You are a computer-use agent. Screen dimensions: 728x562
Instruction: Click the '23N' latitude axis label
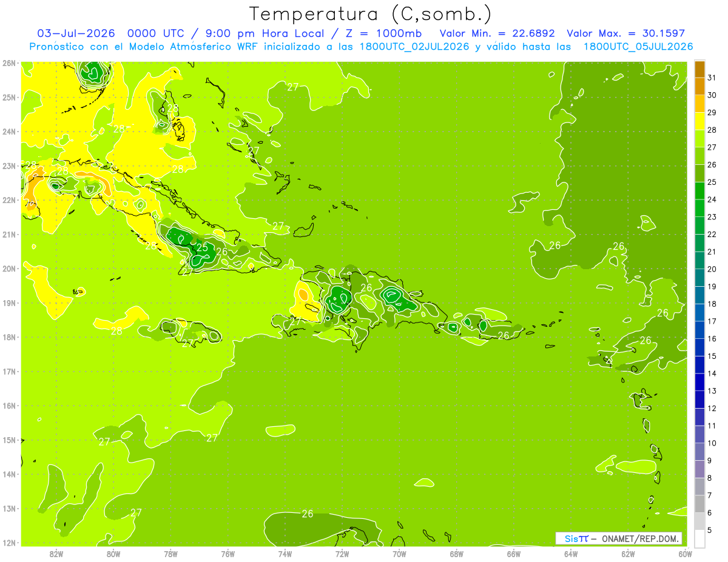[x=9, y=166]
